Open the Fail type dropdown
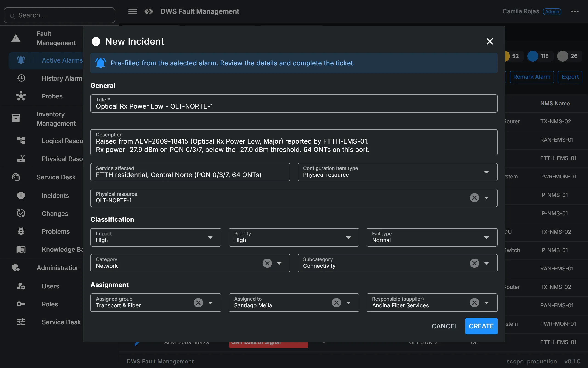The width and height of the screenshot is (588, 368). (432, 237)
